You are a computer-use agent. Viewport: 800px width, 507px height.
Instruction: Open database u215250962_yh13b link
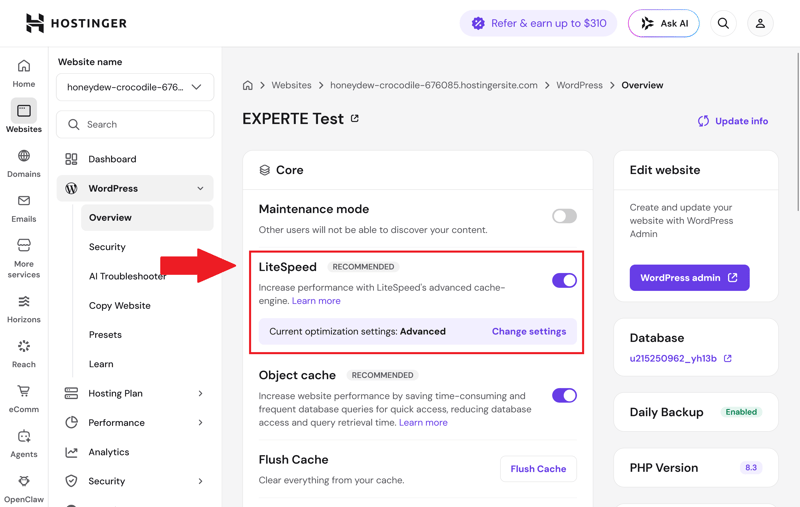coord(673,359)
